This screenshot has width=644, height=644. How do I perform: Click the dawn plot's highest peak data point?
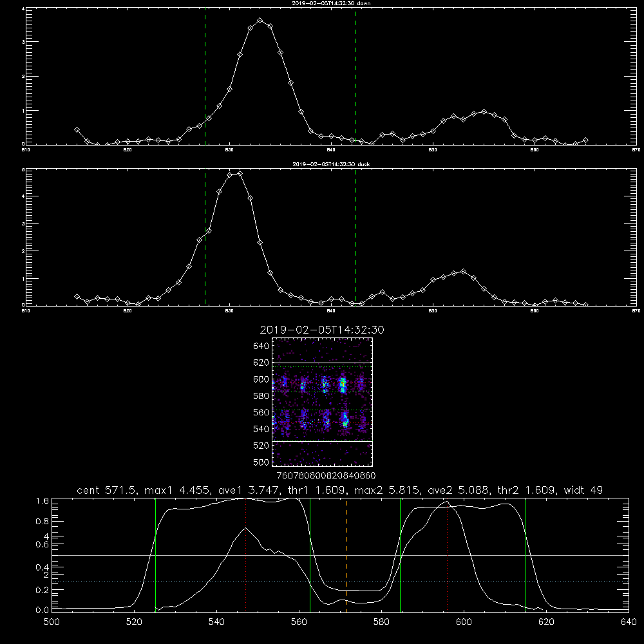click(x=260, y=20)
